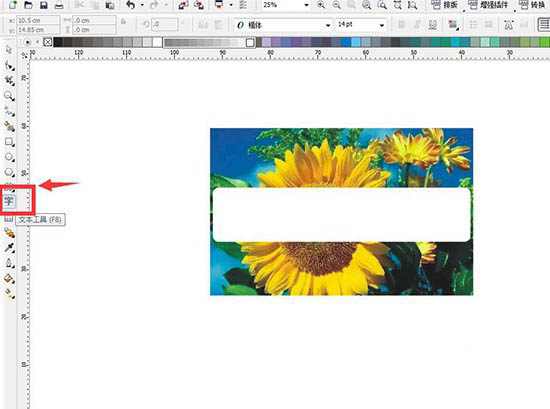Open the options icon
This screenshot has width=550, height=409.
coord(243,5)
